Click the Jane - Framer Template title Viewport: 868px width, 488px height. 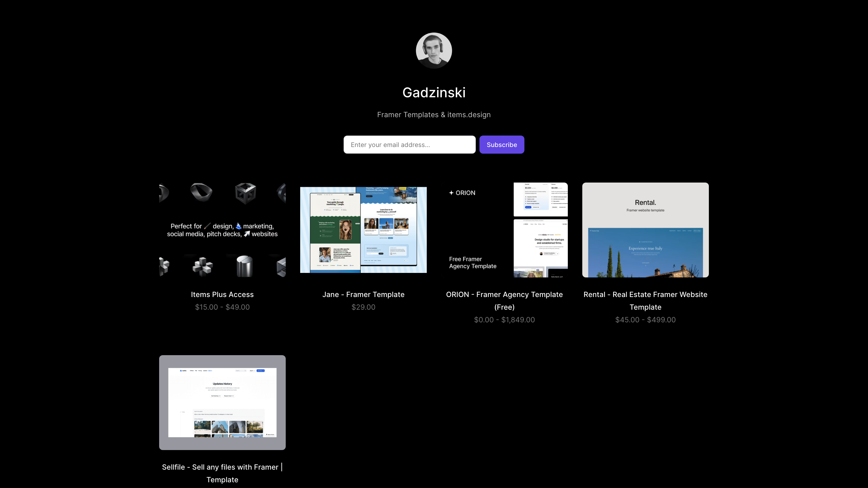(x=363, y=294)
